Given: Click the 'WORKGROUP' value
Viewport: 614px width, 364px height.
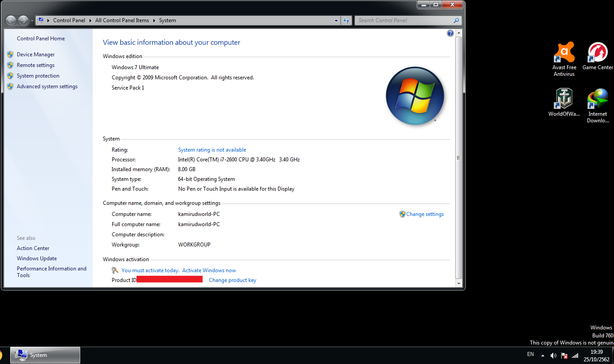Looking at the screenshot, I should (194, 245).
